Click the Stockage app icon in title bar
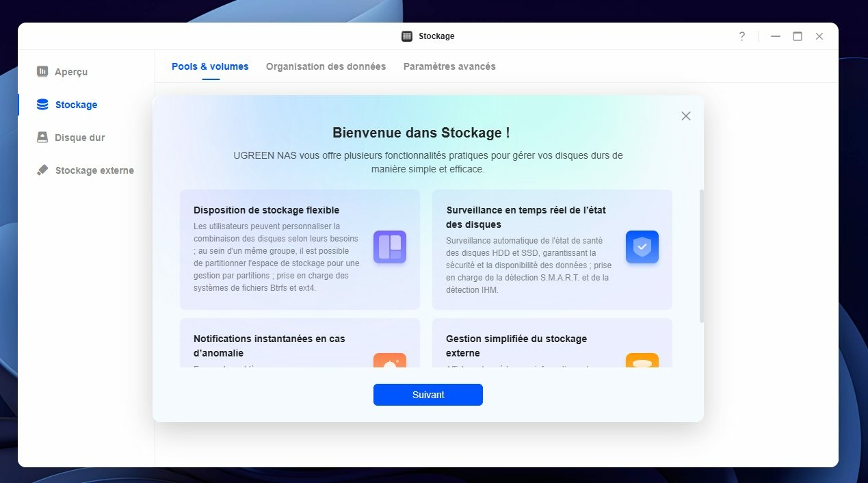 tap(407, 36)
